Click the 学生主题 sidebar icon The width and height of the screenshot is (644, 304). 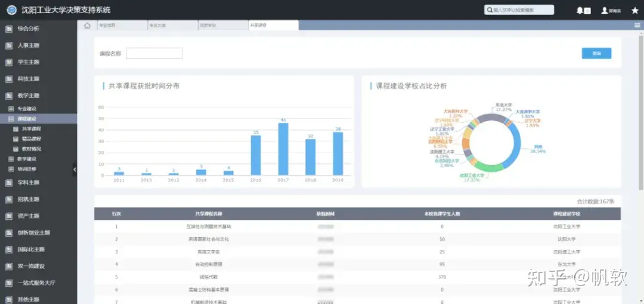(8, 63)
